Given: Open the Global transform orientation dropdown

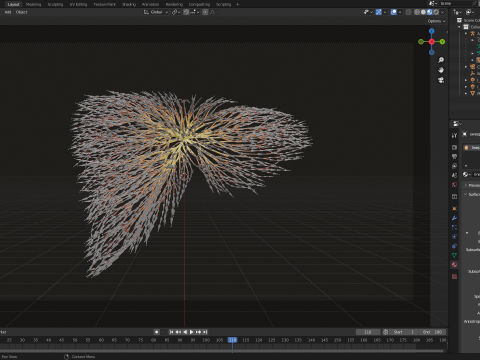Looking at the screenshot, I should 156,12.
